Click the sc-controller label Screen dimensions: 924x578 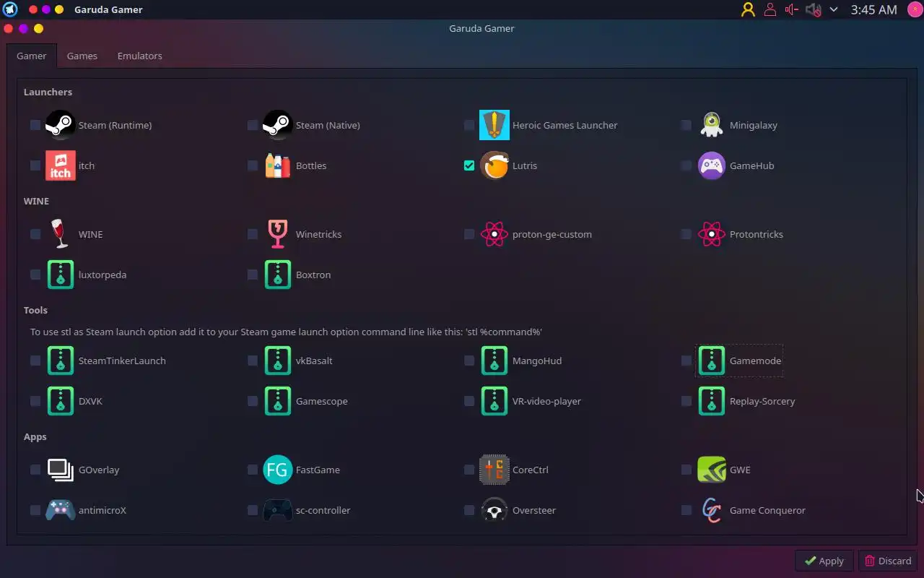[323, 510]
